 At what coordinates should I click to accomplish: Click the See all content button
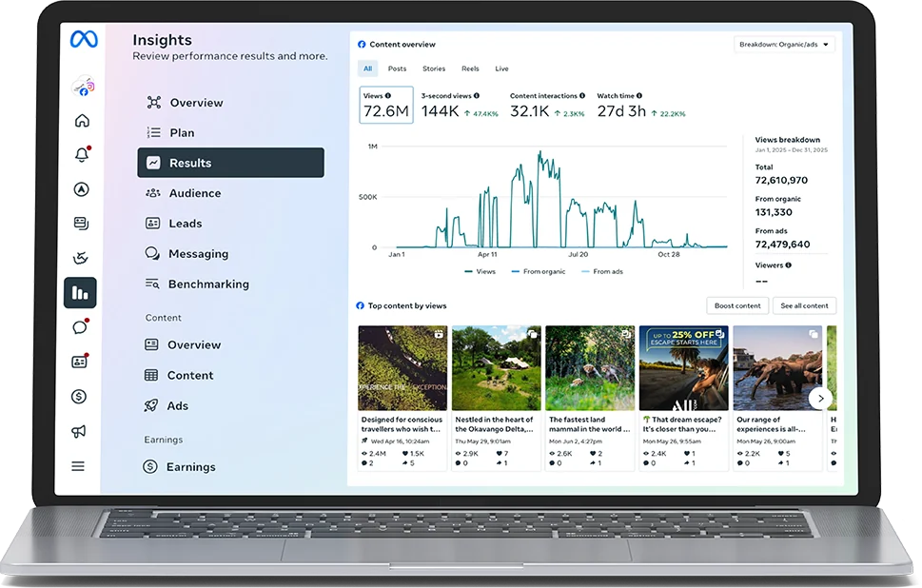[x=804, y=305]
